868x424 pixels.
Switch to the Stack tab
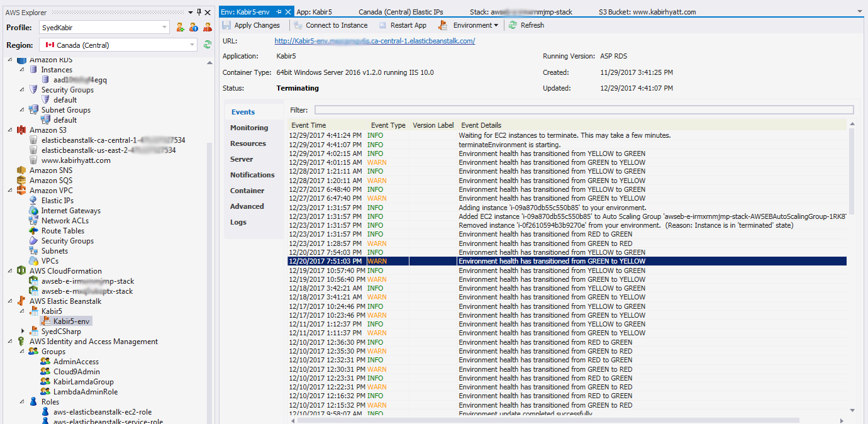[521, 12]
